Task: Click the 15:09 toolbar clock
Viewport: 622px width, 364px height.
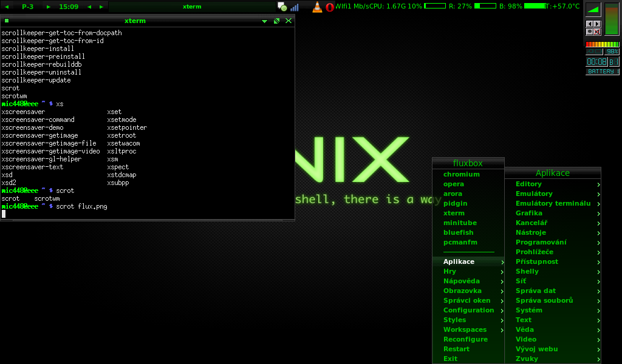Action: coord(69,7)
